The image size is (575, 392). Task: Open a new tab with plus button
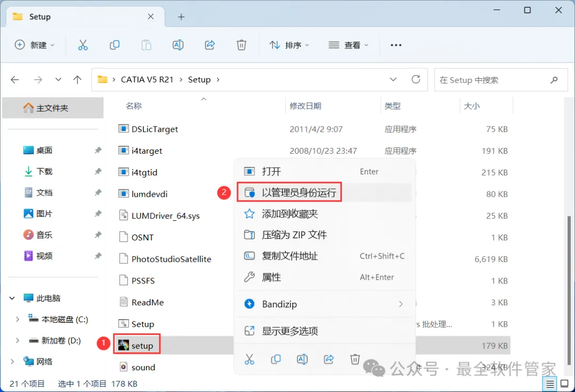(181, 17)
